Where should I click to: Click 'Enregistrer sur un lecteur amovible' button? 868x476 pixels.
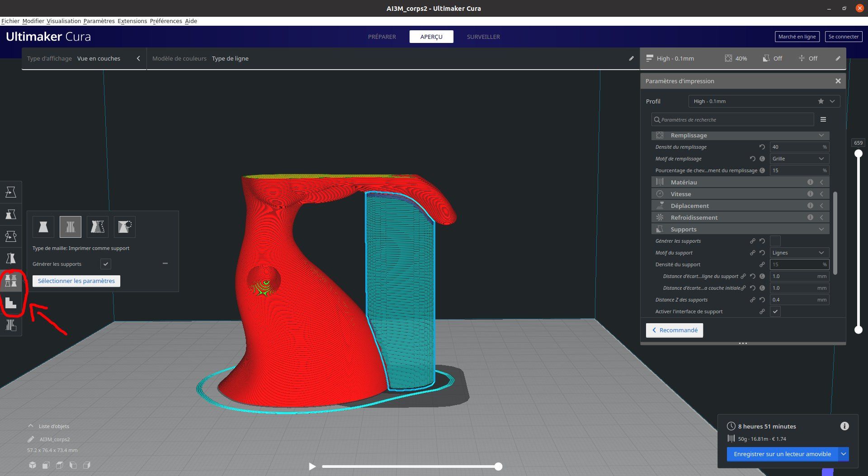click(782, 454)
